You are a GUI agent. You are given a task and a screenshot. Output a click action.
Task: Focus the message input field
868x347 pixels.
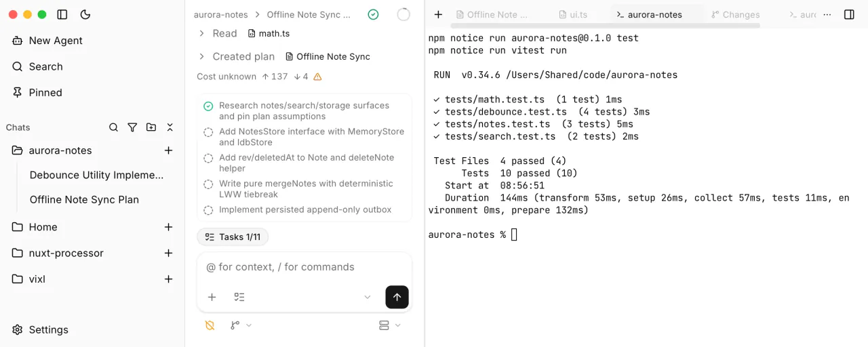pos(304,267)
